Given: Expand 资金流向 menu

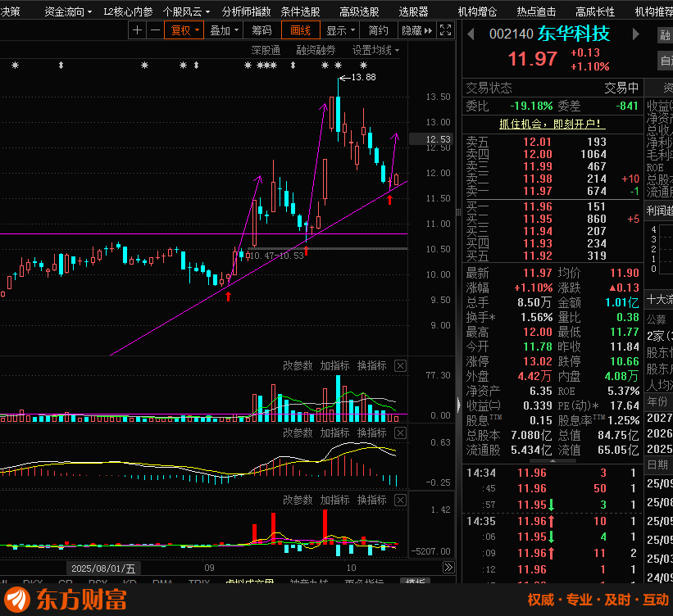Looking at the screenshot, I should (x=68, y=11).
